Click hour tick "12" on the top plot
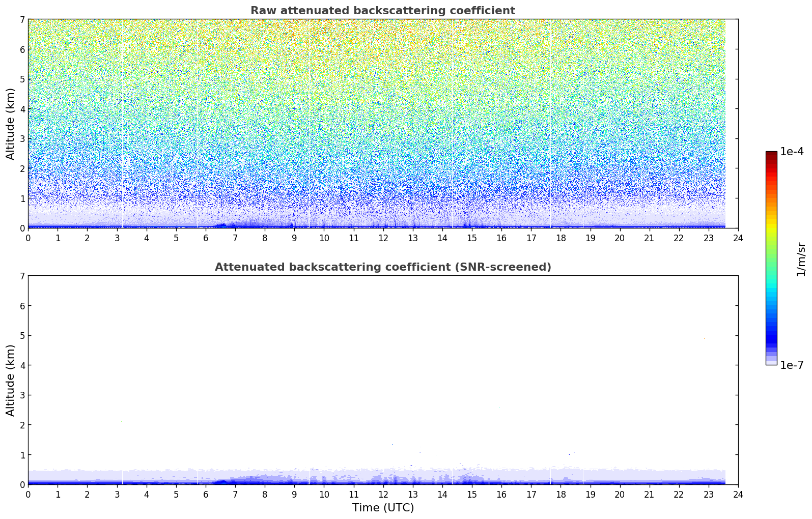Screen dimensions: 812x519 click(383, 238)
